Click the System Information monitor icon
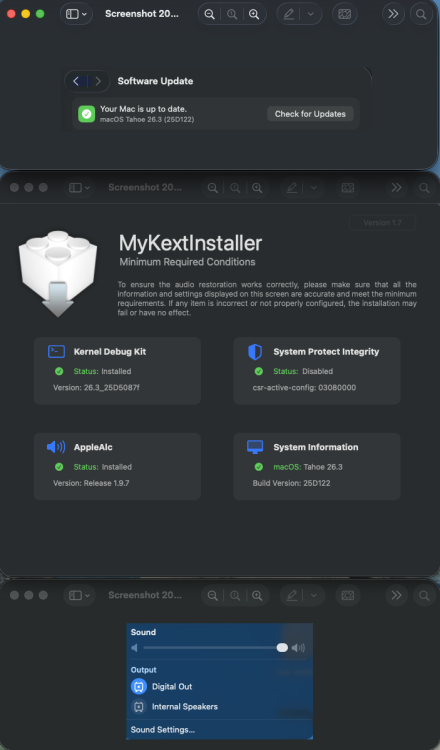Viewport: 440px width, 750px height. pyautogui.click(x=255, y=447)
